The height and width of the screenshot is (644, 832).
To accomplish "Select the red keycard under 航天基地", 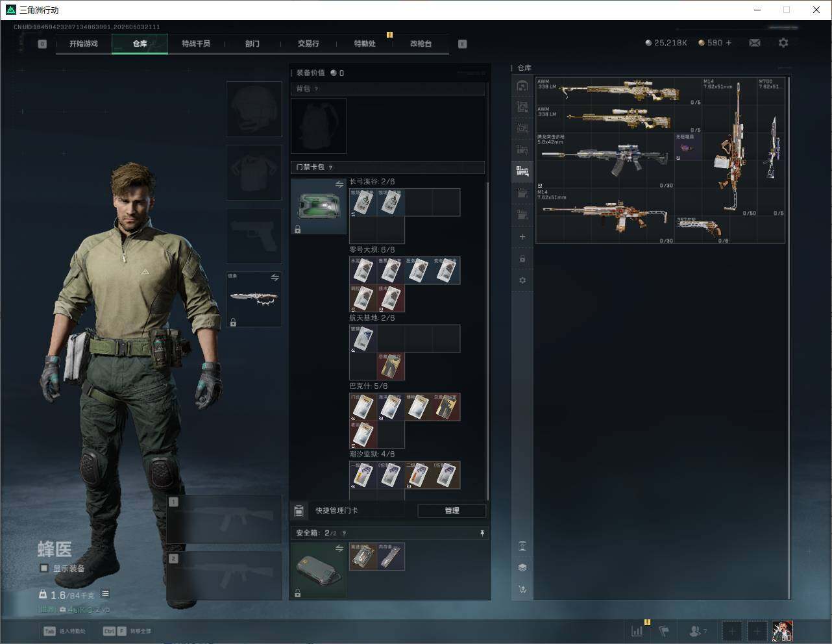I will tap(391, 366).
